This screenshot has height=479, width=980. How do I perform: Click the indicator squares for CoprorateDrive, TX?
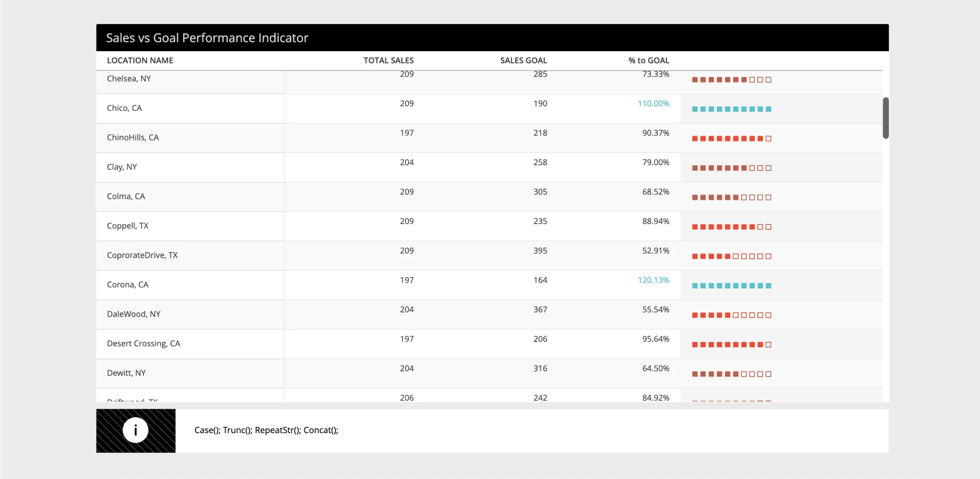pyautogui.click(x=731, y=256)
